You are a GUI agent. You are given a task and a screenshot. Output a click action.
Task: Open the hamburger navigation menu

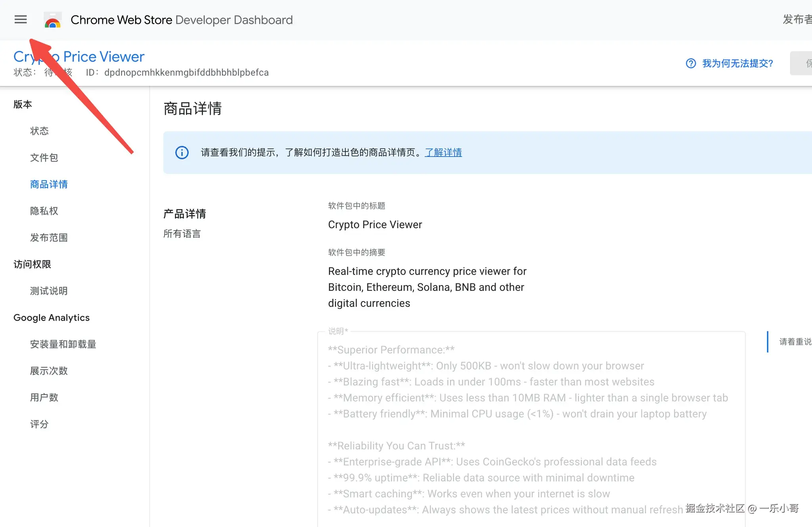click(21, 19)
